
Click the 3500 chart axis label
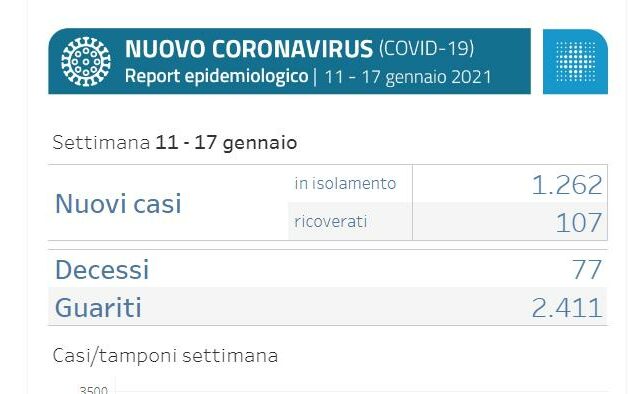click(93, 390)
